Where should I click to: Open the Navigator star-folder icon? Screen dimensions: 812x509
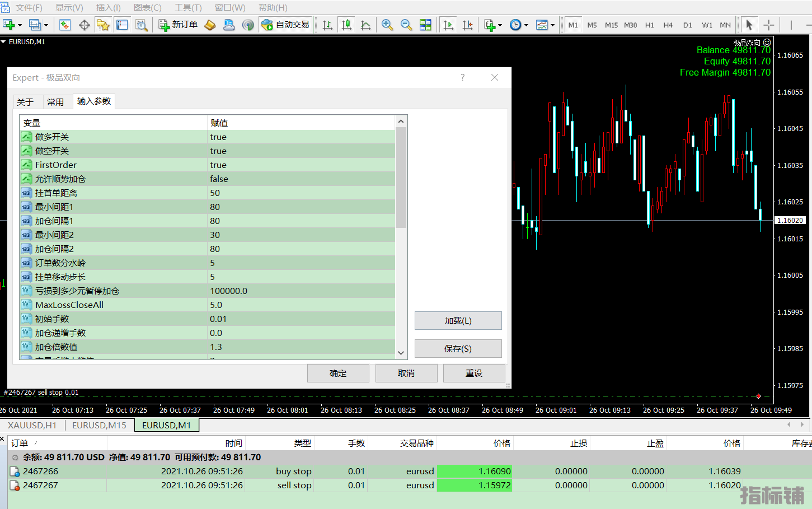(103, 25)
